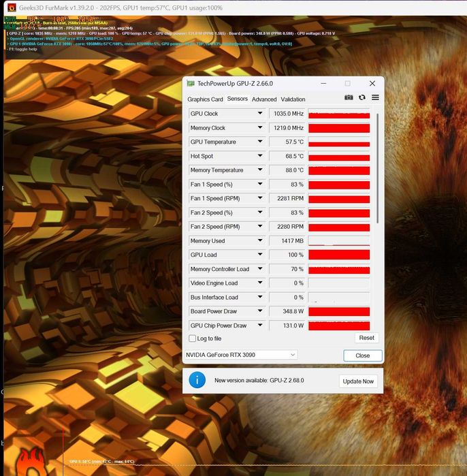Open the Memory Used sensor dropdown
Image resolution: width=467 pixels, height=476 pixels.
(x=260, y=240)
